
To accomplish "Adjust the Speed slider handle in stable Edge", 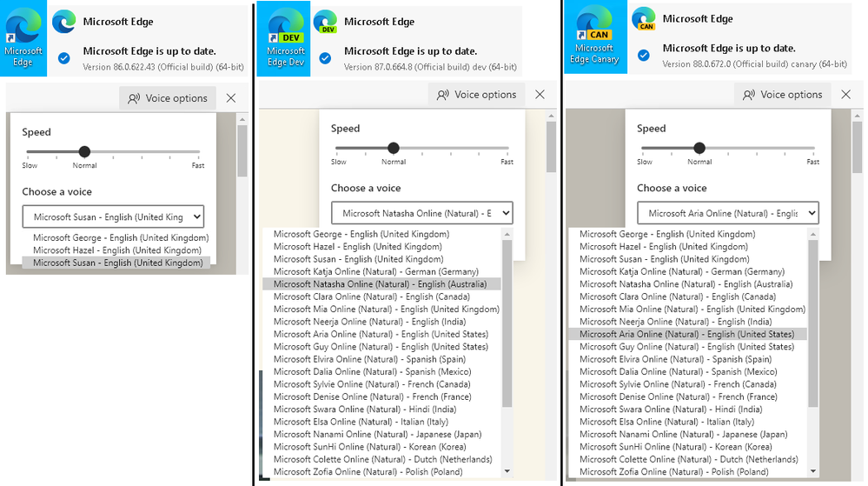I will [84, 151].
